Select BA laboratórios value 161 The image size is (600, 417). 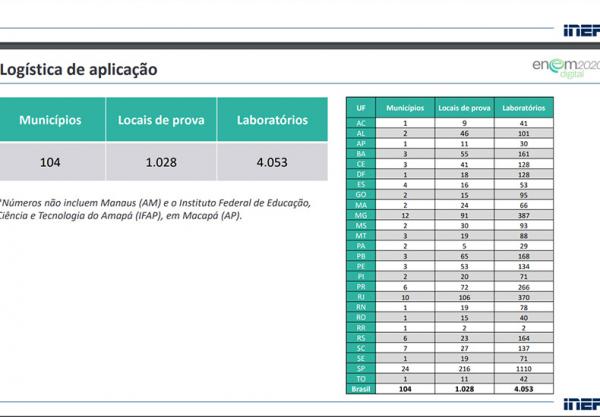(523, 154)
